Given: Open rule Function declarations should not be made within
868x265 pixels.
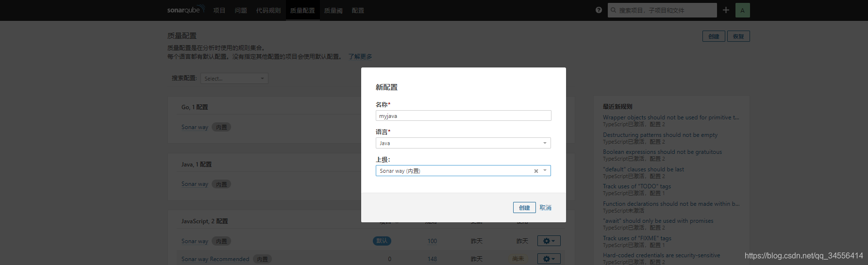Looking at the screenshot, I should coord(671,204).
